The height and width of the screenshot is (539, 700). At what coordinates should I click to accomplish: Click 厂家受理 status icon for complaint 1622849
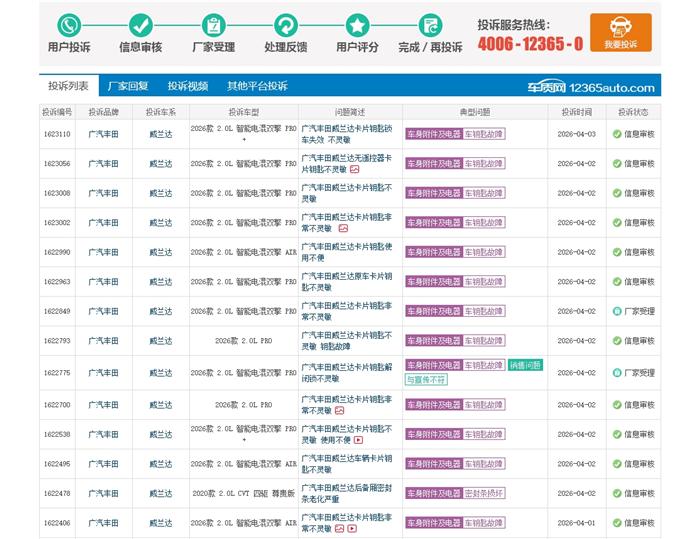pyautogui.click(x=617, y=311)
